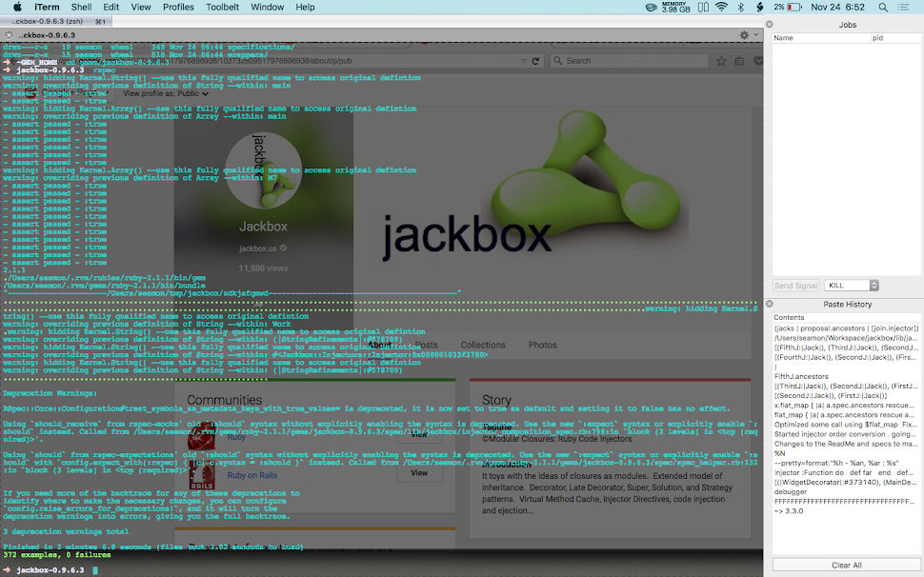The width and height of the screenshot is (924, 577).
Task: Select the 'FFFFFFFF...' paste entry
Action: (x=846, y=501)
